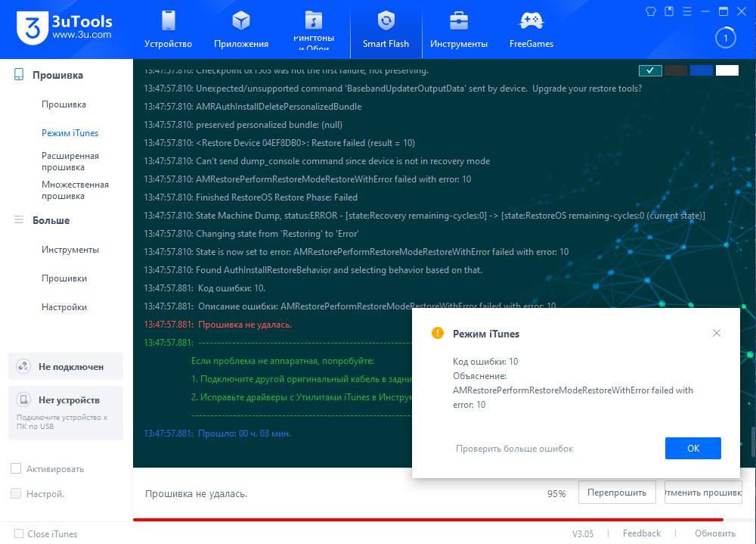756x544 pixels.
Task: Click the Отменить прошивку button
Action: pos(703,493)
